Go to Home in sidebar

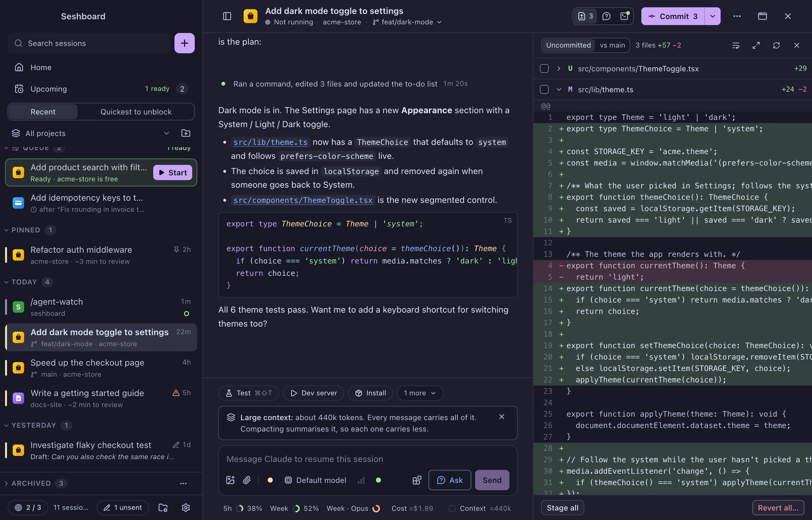click(101, 68)
